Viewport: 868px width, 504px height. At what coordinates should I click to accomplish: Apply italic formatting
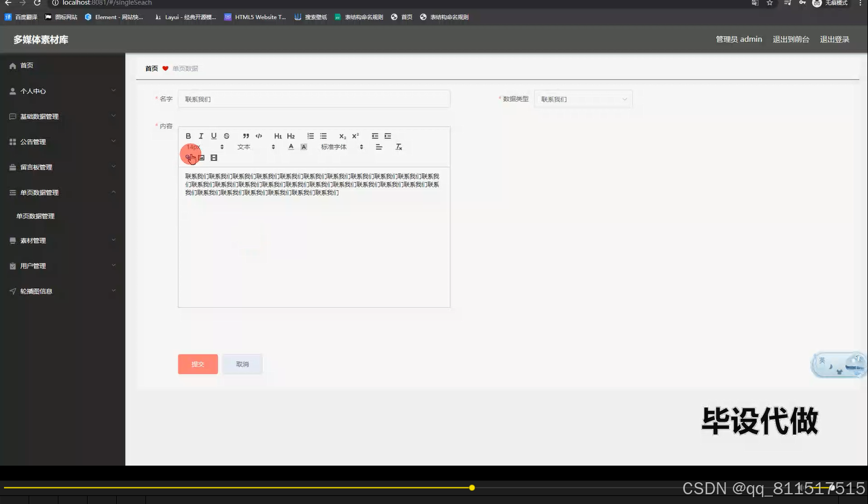[201, 136]
